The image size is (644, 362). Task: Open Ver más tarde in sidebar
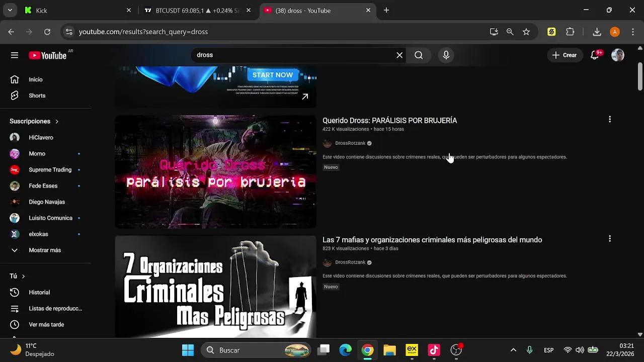(46, 324)
